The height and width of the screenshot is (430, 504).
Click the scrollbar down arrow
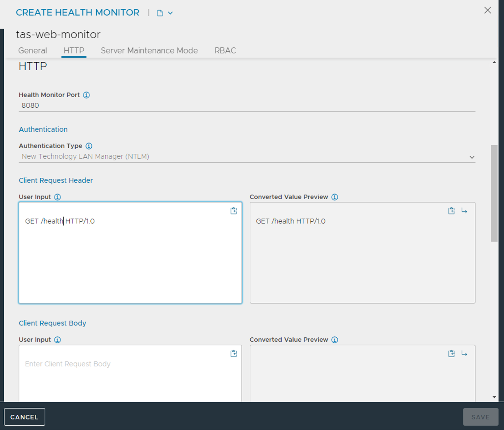494,397
